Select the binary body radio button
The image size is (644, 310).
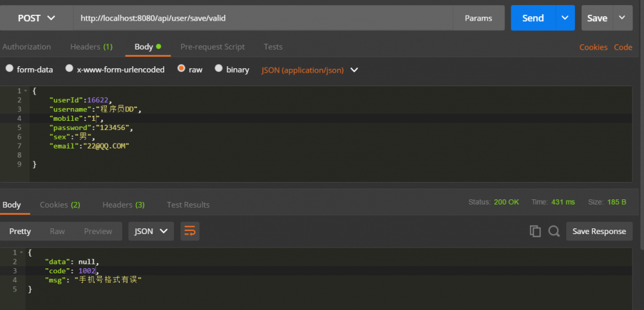219,69
